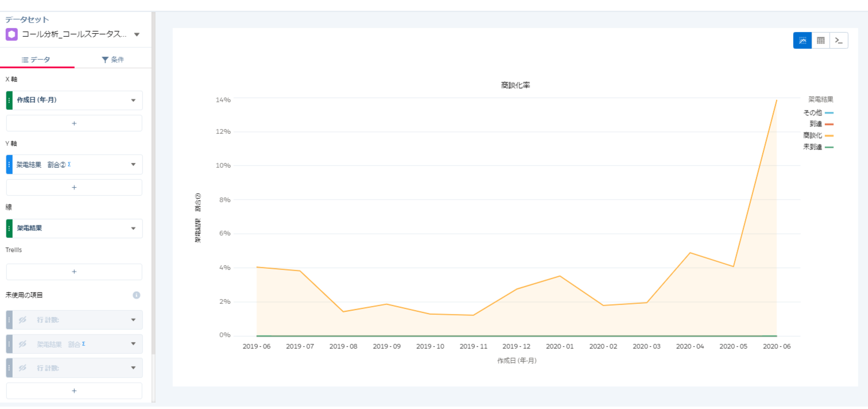Add a measure with plus under Y 軸
This screenshot has width=868, height=409.
[74, 187]
